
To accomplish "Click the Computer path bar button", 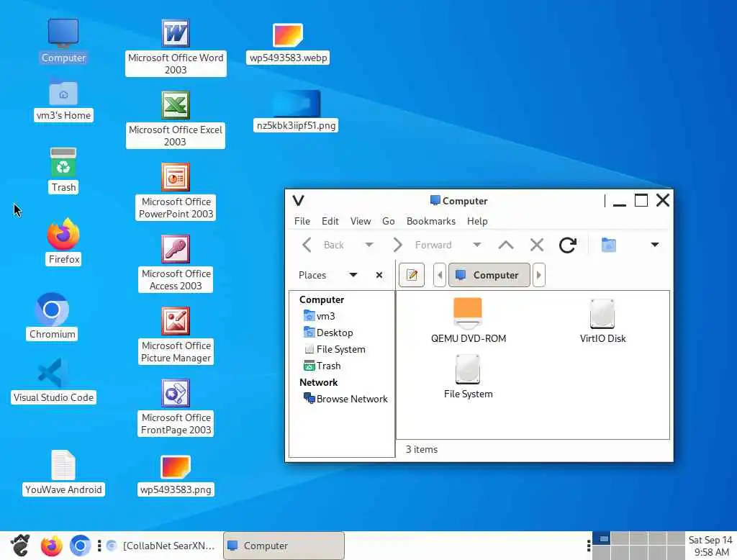I will tap(489, 275).
